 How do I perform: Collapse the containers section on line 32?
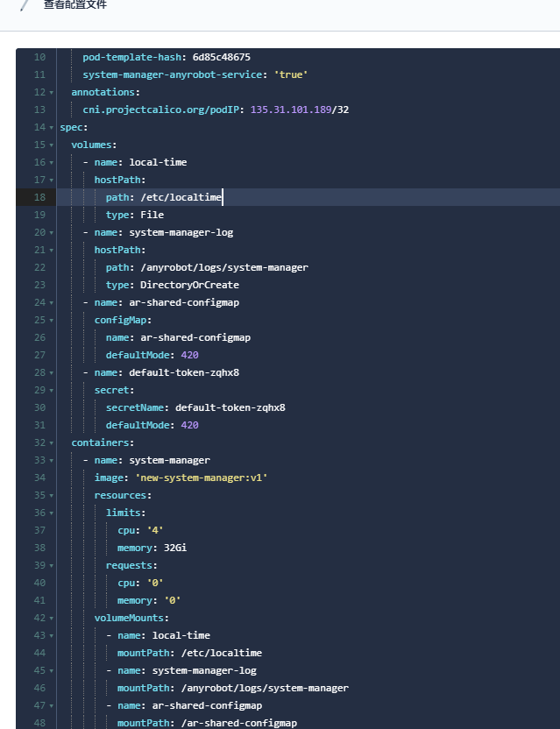(x=52, y=442)
